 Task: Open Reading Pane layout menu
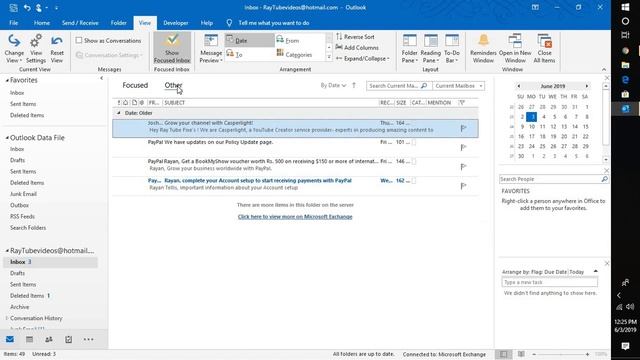(x=430, y=49)
